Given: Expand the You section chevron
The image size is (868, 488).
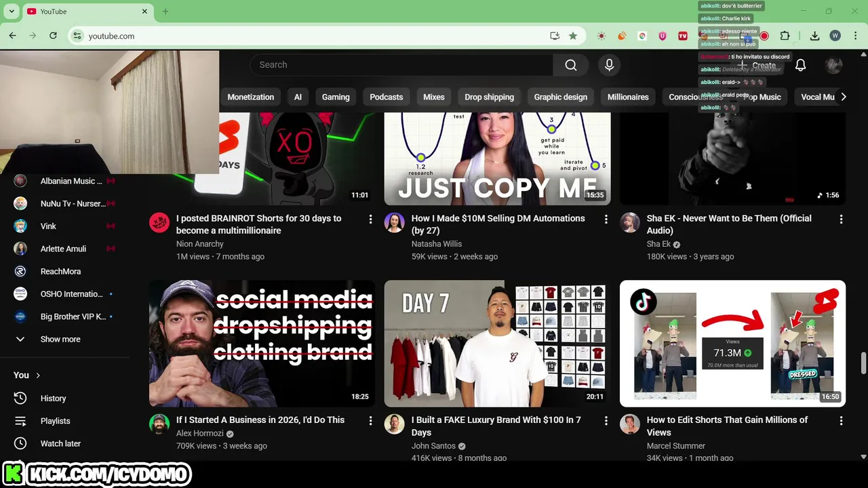Looking at the screenshot, I should (38, 375).
